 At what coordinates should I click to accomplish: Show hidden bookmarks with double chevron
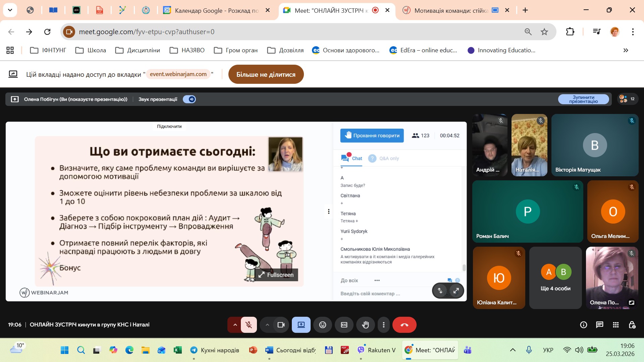pyautogui.click(x=626, y=50)
